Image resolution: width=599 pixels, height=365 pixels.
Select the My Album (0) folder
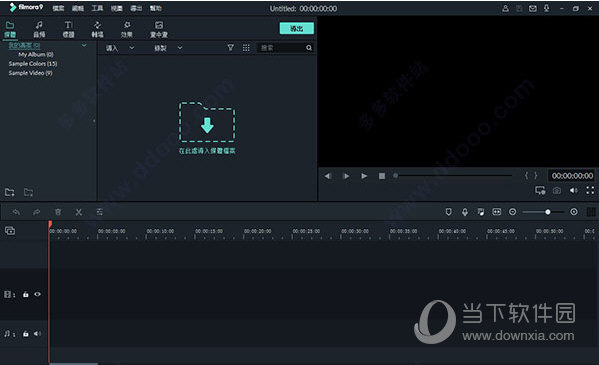36,55
